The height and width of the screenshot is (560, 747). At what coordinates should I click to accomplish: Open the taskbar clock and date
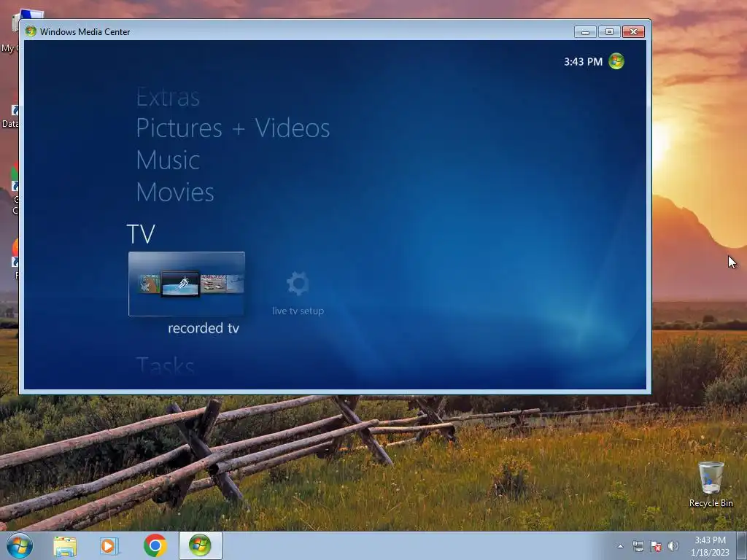point(710,546)
